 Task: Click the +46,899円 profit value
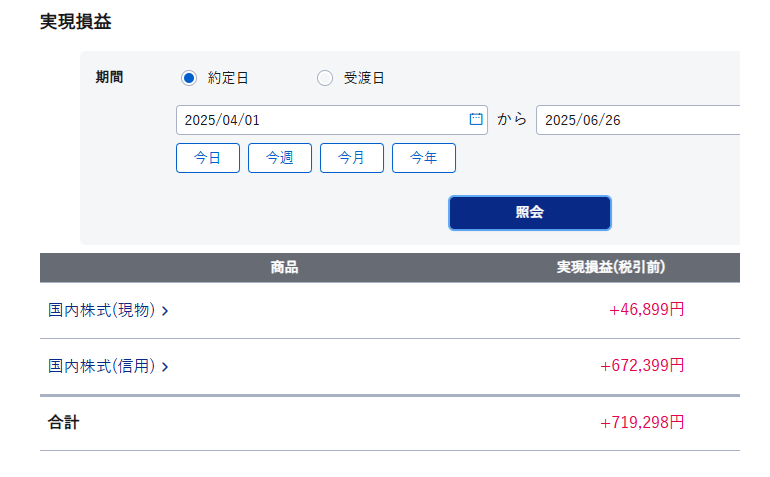click(646, 309)
